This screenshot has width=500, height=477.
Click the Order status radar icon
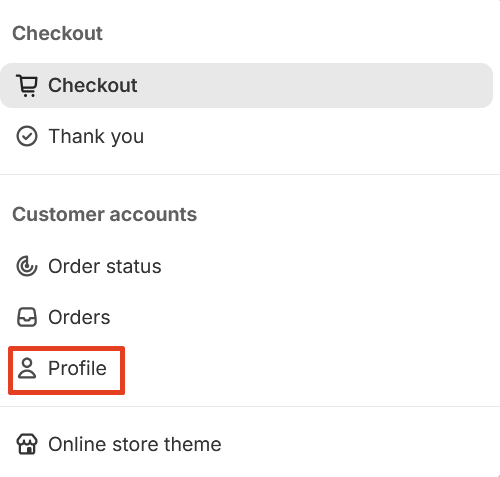(x=27, y=266)
